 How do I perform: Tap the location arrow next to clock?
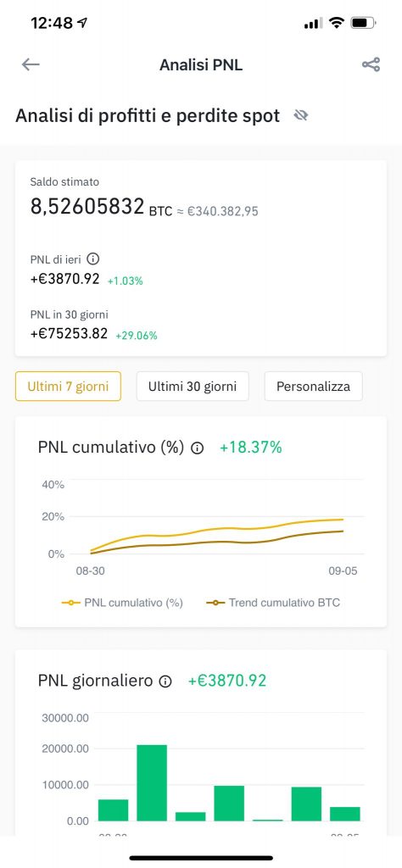tap(82, 23)
